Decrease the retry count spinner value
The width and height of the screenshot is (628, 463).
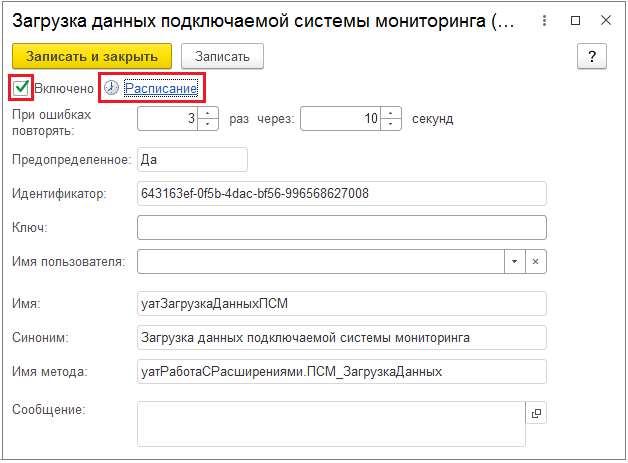pos(208,124)
